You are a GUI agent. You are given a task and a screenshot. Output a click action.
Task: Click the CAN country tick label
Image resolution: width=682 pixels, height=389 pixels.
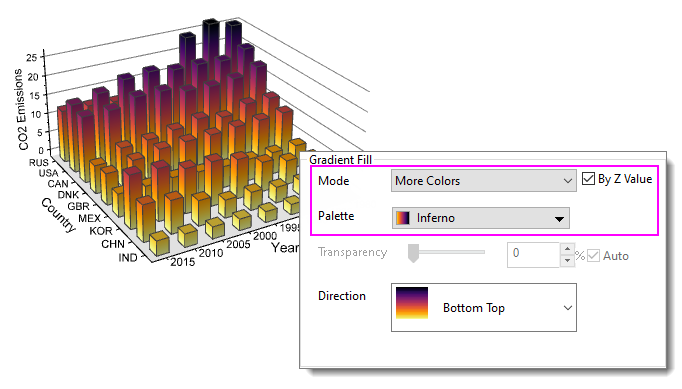(58, 184)
